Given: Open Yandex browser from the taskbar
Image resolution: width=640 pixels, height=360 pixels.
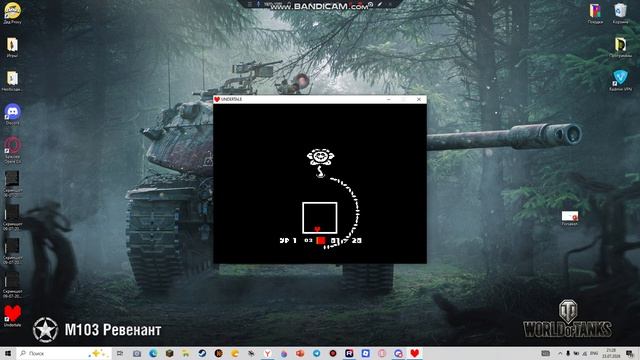Looking at the screenshot, I should click(267, 353).
